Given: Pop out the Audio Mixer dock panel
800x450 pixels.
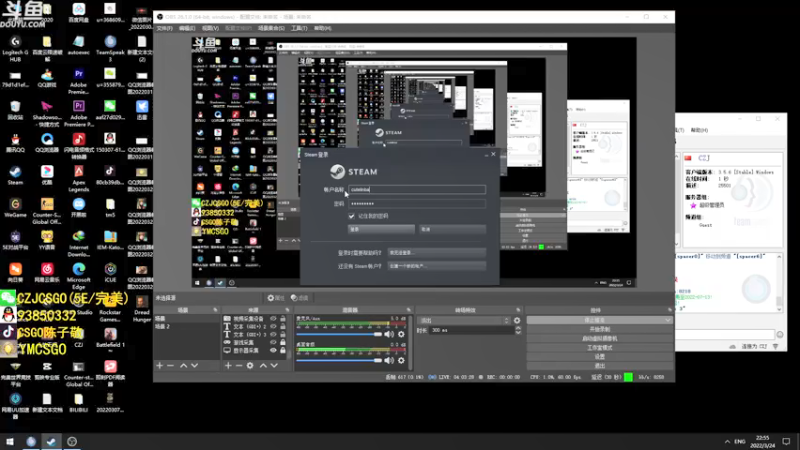Looking at the screenshot, I should click(x=409, y=310).
